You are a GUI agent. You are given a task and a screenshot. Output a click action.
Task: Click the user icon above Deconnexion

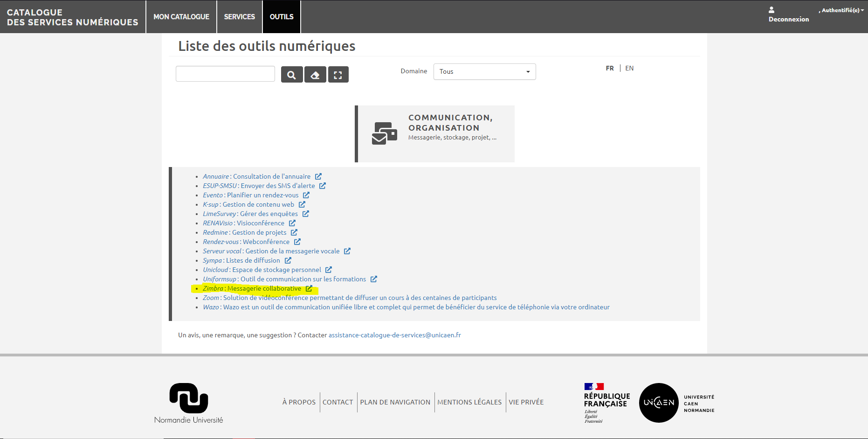[772, 10]
